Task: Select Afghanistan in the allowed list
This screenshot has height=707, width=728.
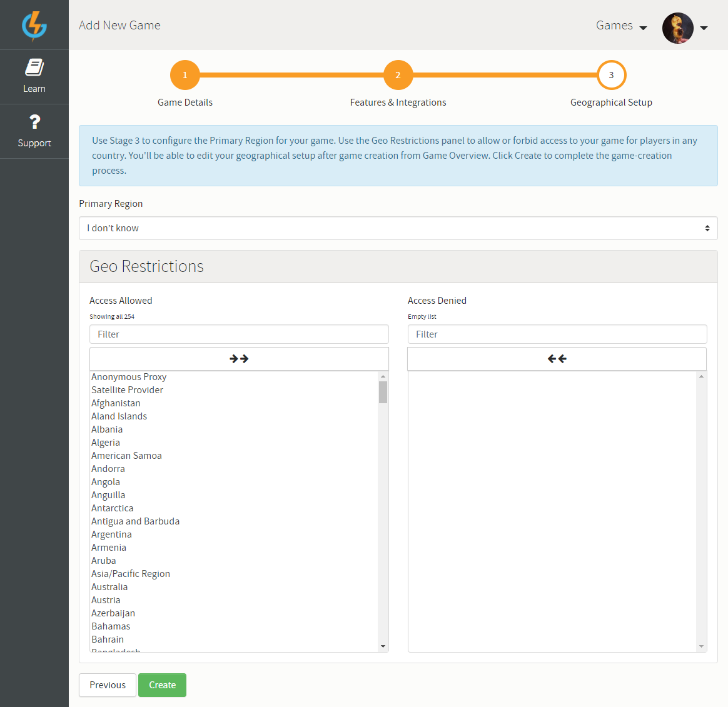Action: pyautogui.click(x=116, y=403)
